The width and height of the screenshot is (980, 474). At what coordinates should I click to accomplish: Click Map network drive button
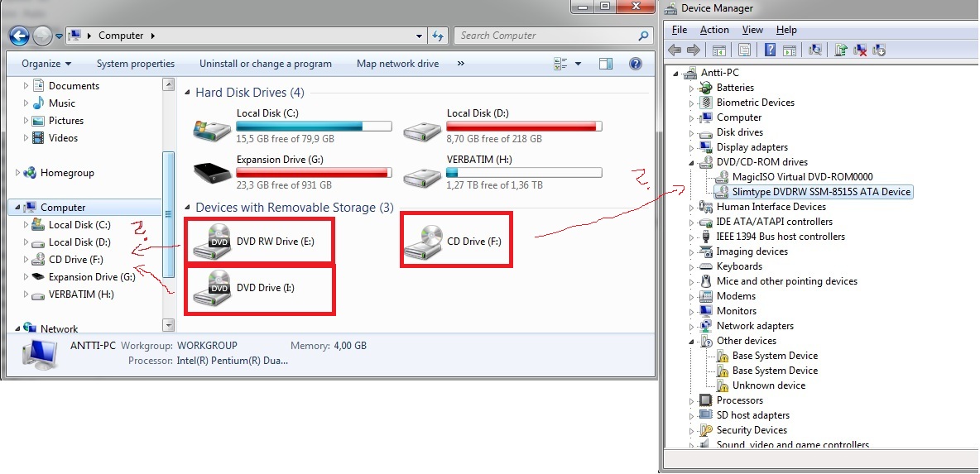397,64
